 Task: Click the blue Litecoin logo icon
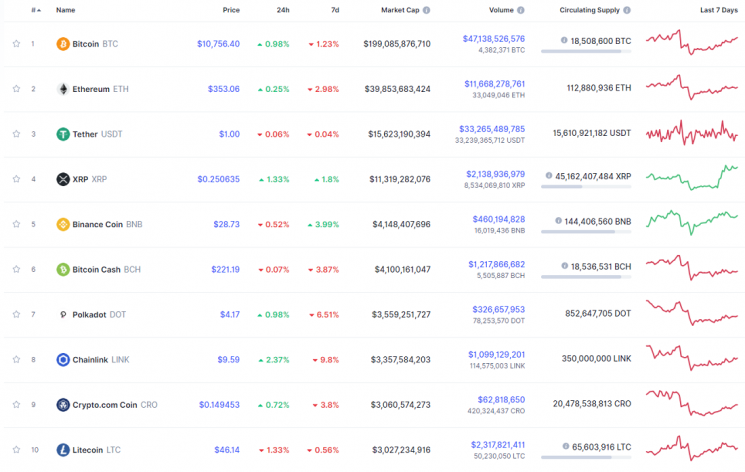point(63,450)
